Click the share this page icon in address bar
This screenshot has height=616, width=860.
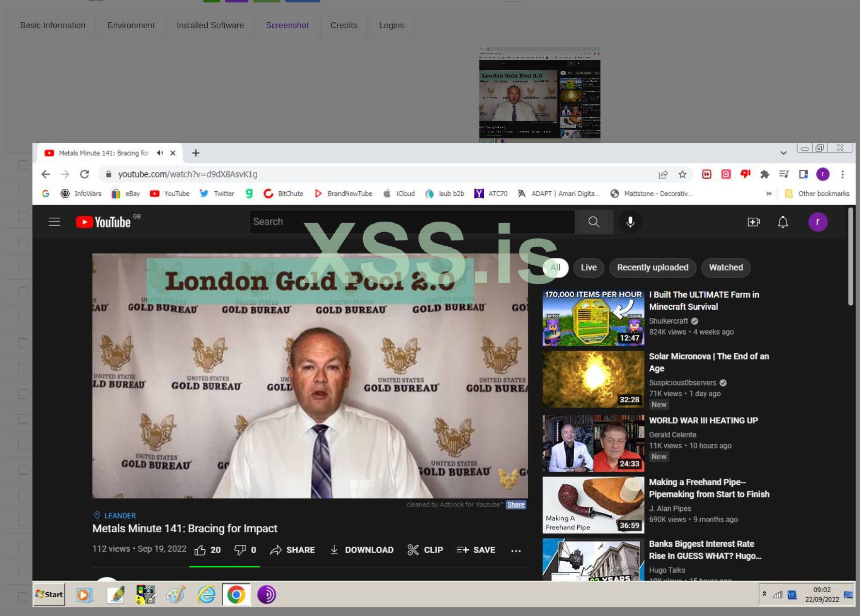[x=663, y=174]
